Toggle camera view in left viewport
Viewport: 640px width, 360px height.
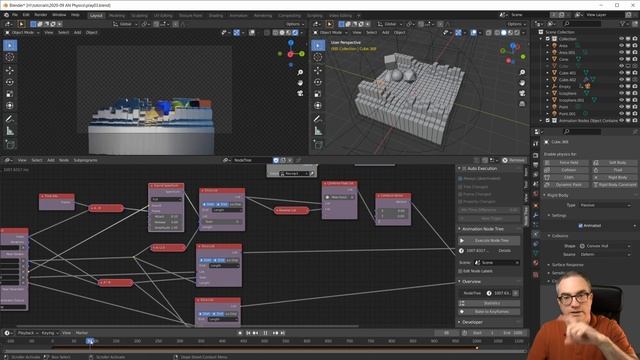click(x=300, y=93)
